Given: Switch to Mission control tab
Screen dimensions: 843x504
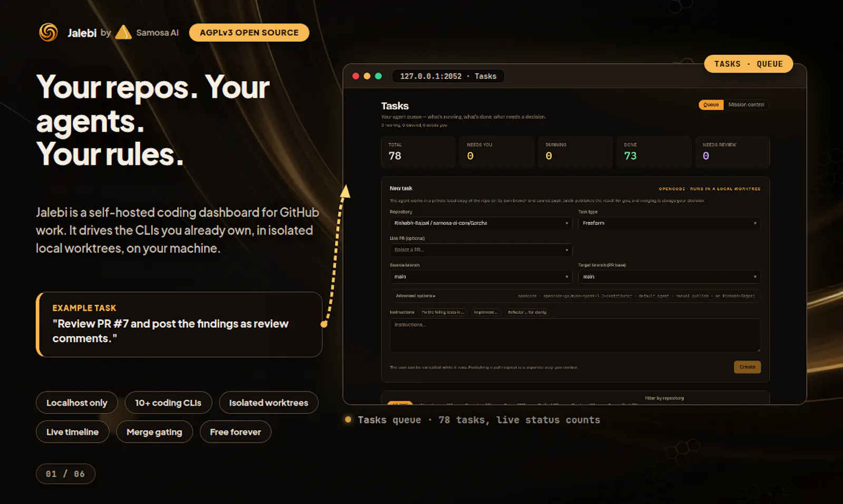Looking at the screenshot, I should point(746,105).
